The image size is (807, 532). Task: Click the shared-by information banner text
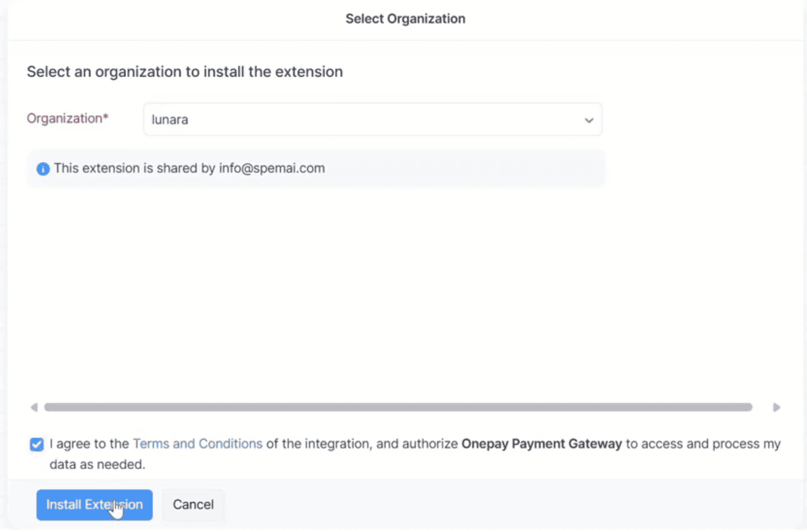135,168
